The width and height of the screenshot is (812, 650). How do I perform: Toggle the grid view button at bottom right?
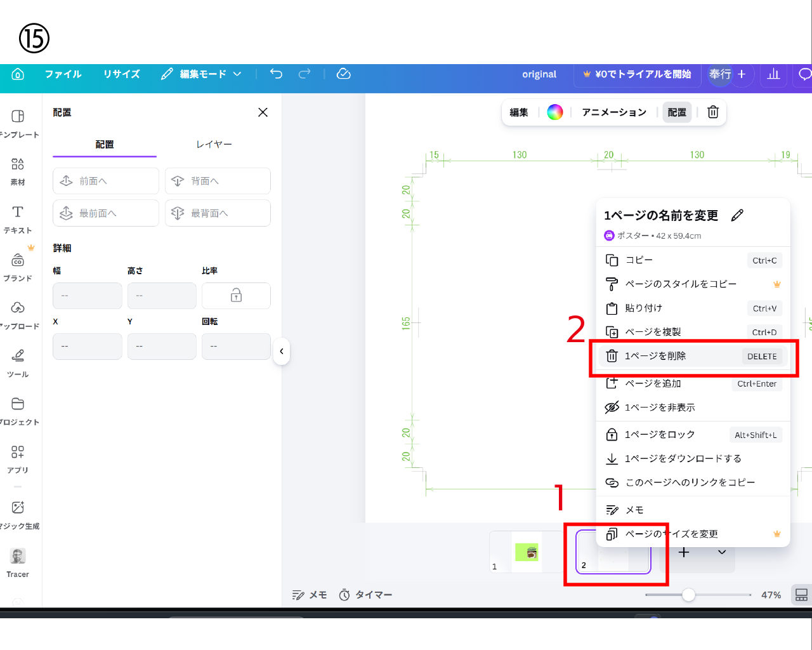801,595
